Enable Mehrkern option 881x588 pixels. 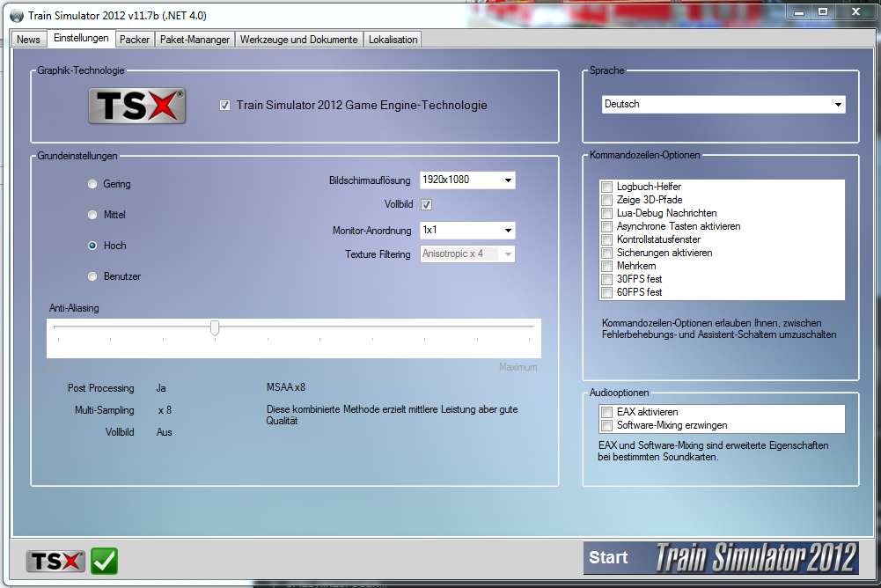[x=606, y=266]
